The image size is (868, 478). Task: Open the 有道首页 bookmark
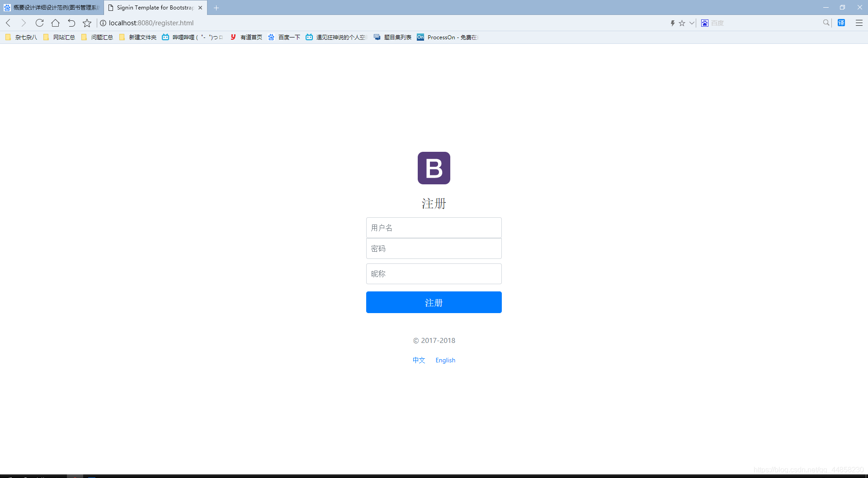(x=246, y=37)
